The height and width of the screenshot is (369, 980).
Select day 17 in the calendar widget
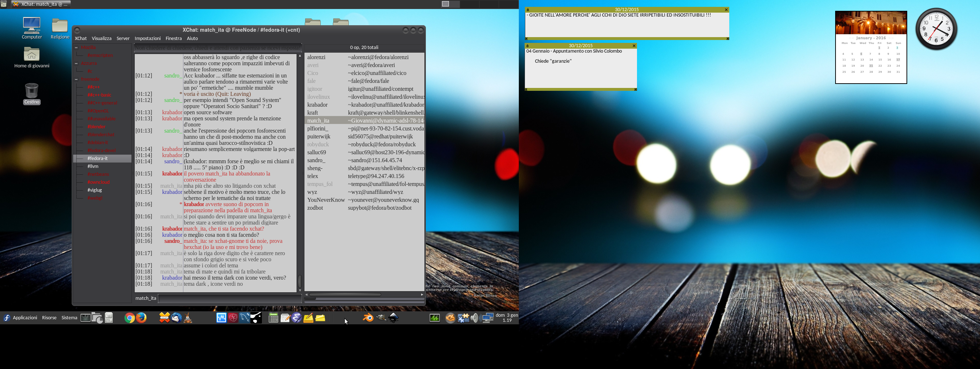(x=898, y=60)
